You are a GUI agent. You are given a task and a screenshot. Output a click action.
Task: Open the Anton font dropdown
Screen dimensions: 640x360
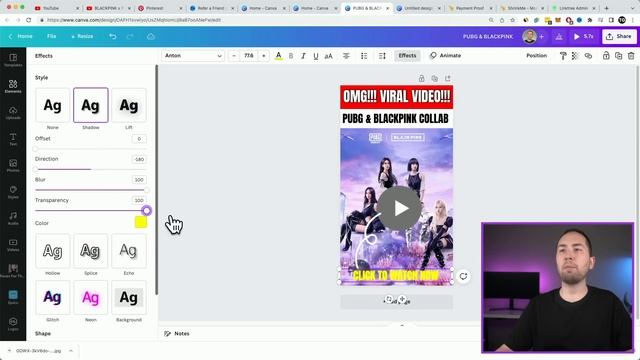pos(193,56)
